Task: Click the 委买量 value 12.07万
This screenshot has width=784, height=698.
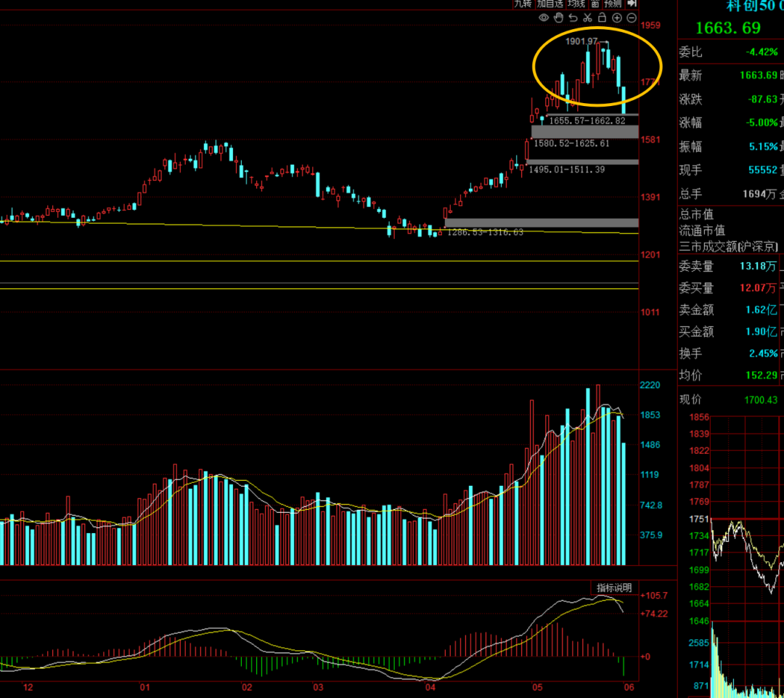Action: (758, 288)
